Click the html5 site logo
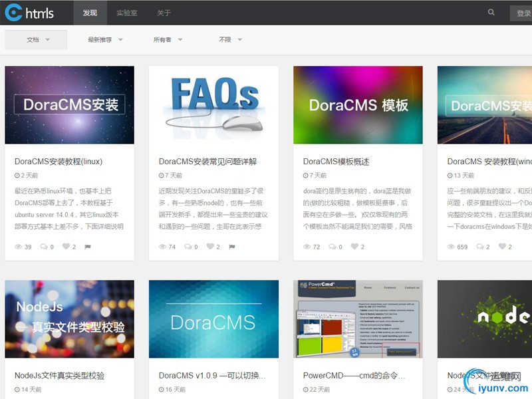532x399 pixels. click(x=29, y=13)
